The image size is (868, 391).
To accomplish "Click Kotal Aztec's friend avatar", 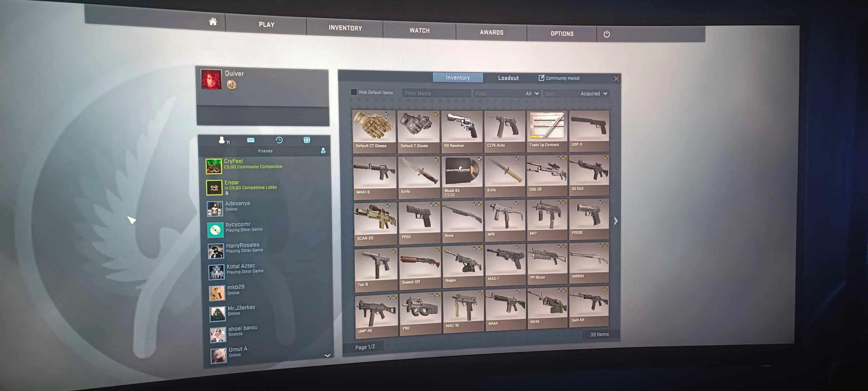I will pyautogui.click(x=217, y=272).
